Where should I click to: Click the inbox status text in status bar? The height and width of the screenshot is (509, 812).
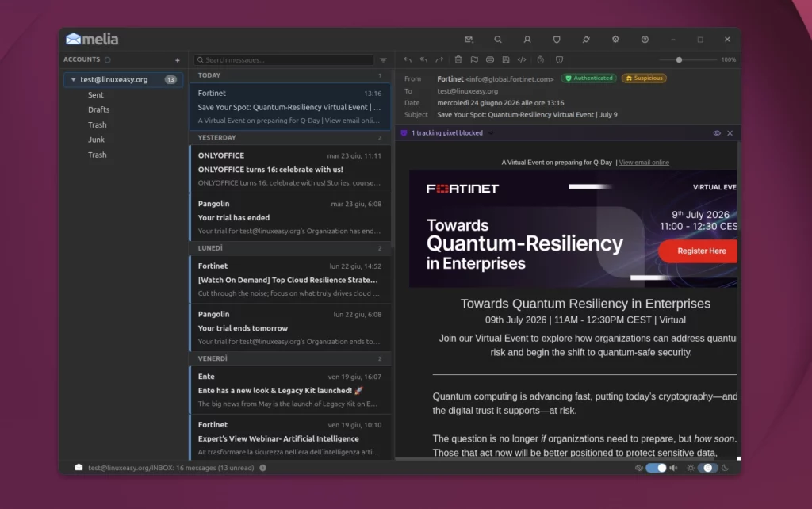click(x=171, y=468)
